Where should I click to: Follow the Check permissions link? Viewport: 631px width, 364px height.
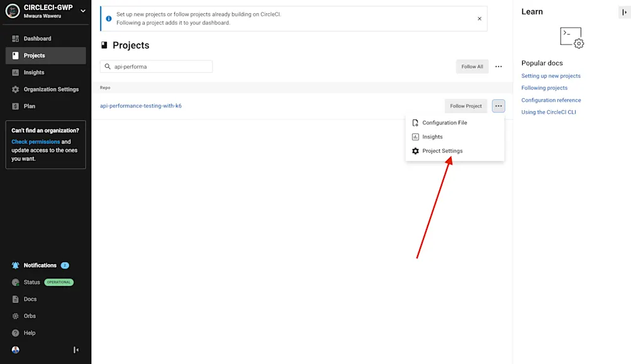coord(35,141)
